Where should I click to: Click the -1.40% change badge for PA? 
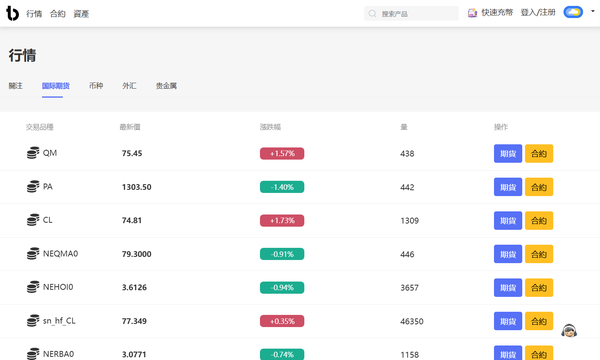click(282, 187)
